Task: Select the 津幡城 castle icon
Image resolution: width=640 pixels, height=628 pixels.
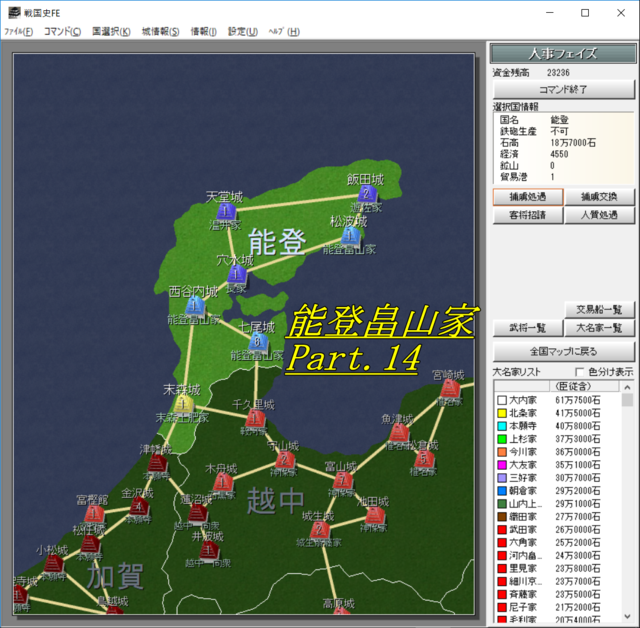Action: (x=157, y=464)
